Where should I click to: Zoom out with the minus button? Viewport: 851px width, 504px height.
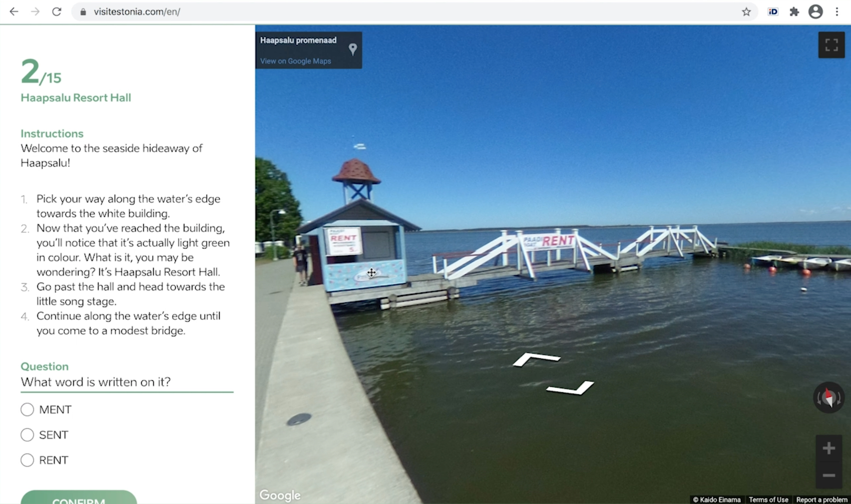[x=829, y=476]
